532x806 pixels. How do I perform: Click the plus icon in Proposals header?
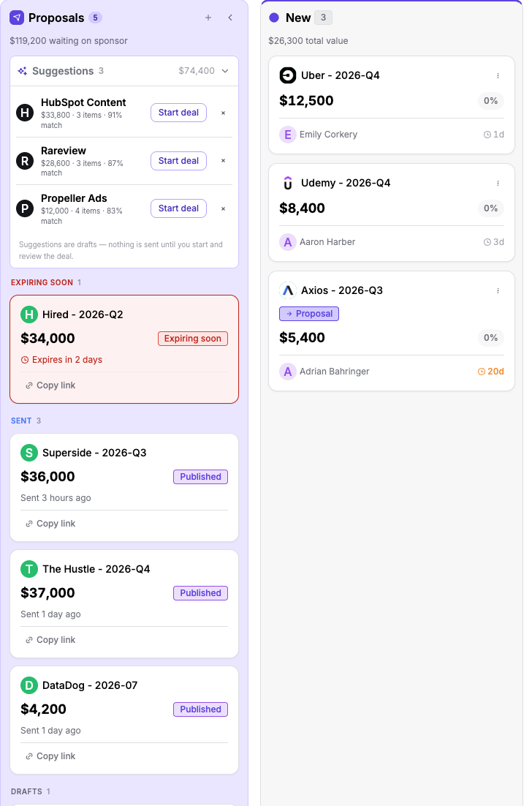[208, 18]
